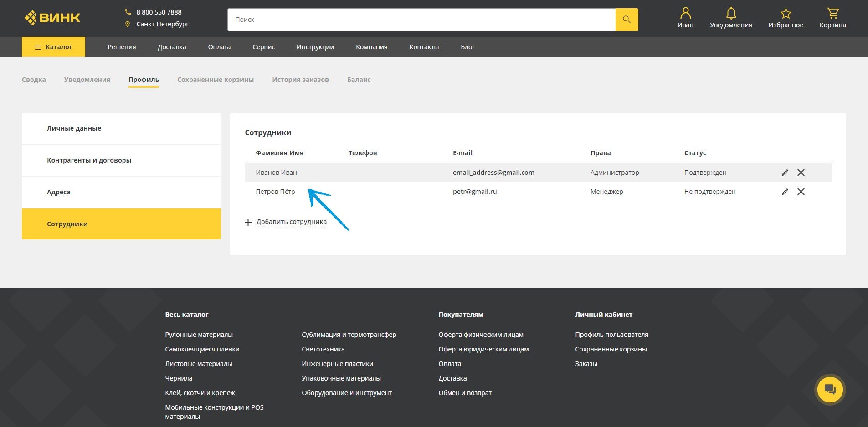Open Оферта юридическим лицам footer link
Image resolution: width=868 pixels, height=427 pixels.
coord(483,349)
